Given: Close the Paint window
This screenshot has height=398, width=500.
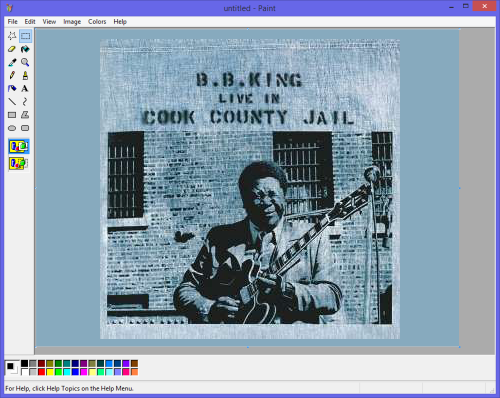Looking at the screenshot, I should [x=484, y=7].
